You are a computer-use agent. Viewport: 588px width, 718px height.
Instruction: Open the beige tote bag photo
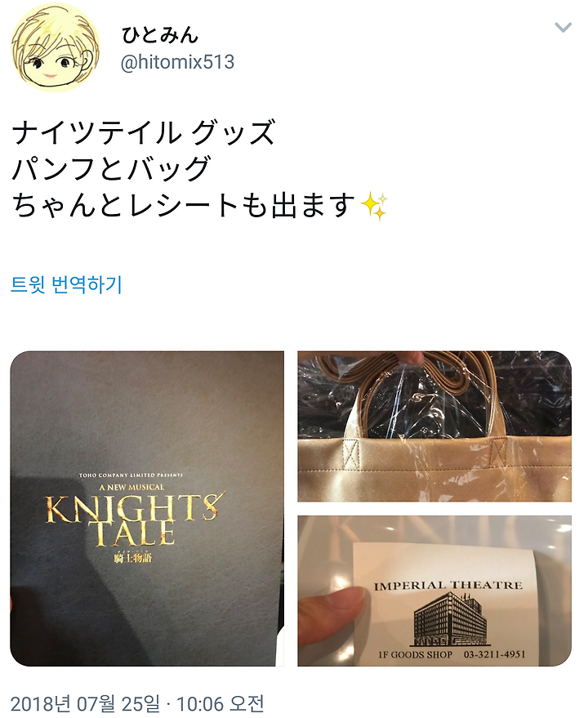pyautogui.click(x=434, y=426)
